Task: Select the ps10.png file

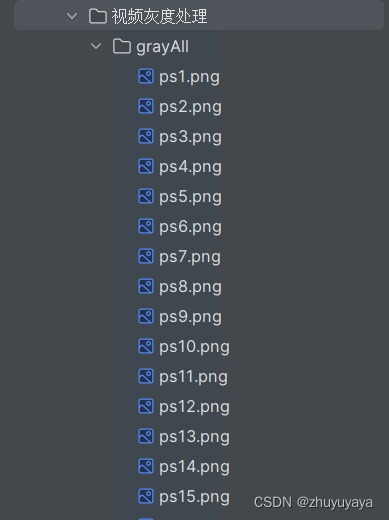Action: pos(194,347)
